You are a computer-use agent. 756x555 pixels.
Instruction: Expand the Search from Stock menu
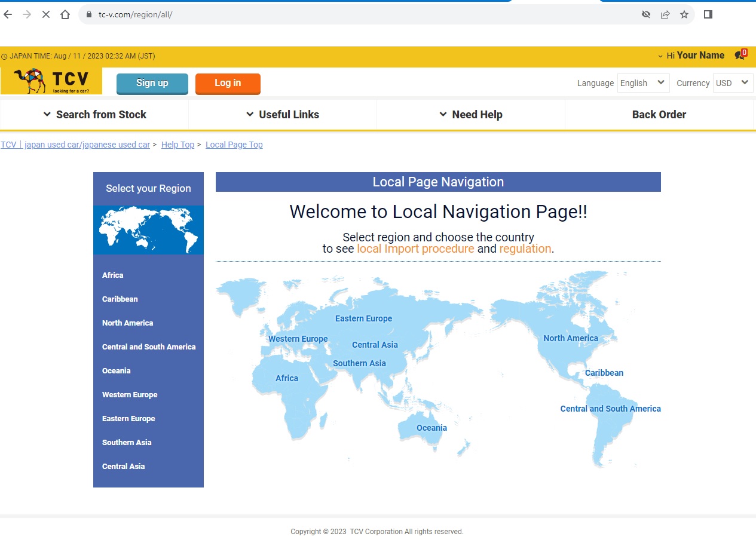coord(94,115)
